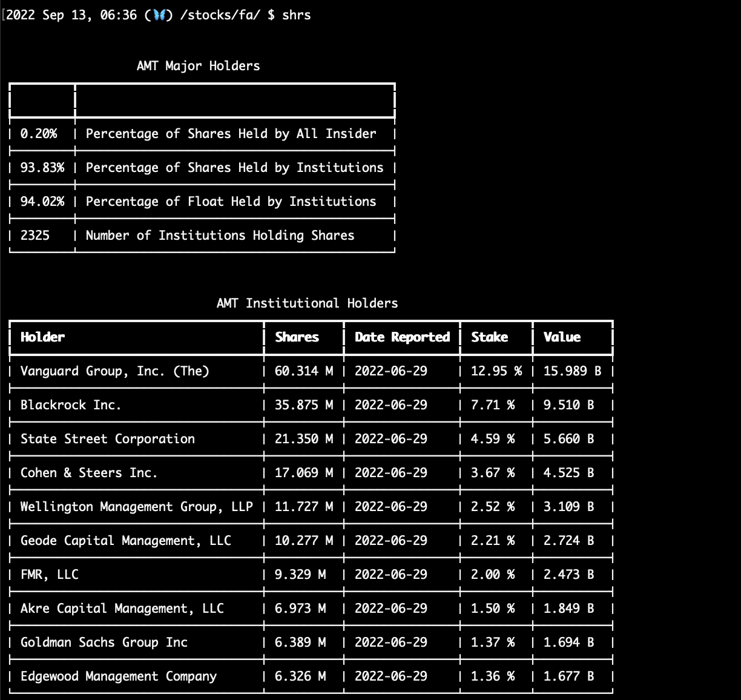Viewport: 741px width, 700px height.
Task: Select 'Blackrock Inc.' holder
Action: (x=71, y=405)
